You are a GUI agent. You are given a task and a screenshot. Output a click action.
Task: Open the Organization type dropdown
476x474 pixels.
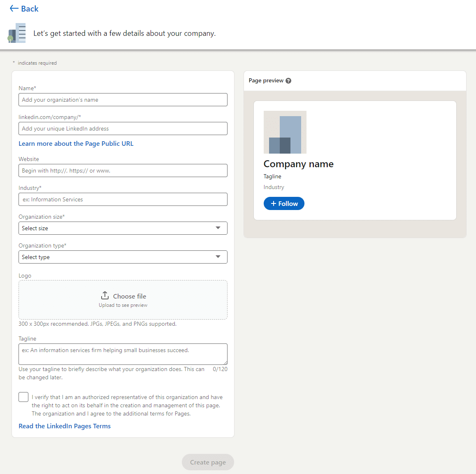(x=123, y=257)
